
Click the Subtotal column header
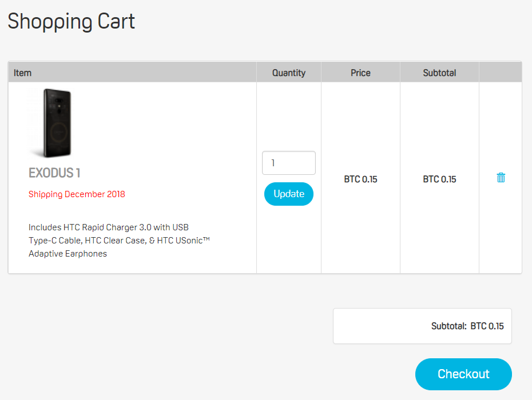[x=439, y=73]
